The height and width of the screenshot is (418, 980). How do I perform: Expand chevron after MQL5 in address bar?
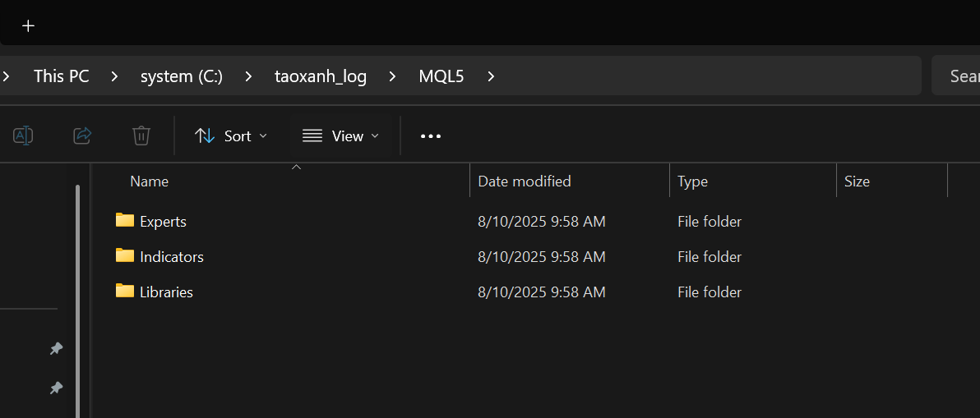(x=491, y=76)
